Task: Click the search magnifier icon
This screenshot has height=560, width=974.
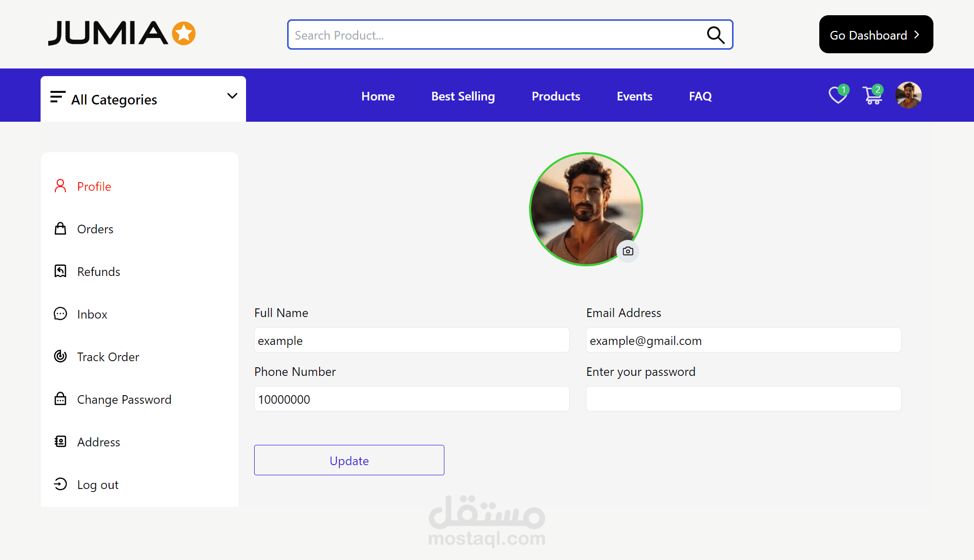Action: click(x=715, y=35)
